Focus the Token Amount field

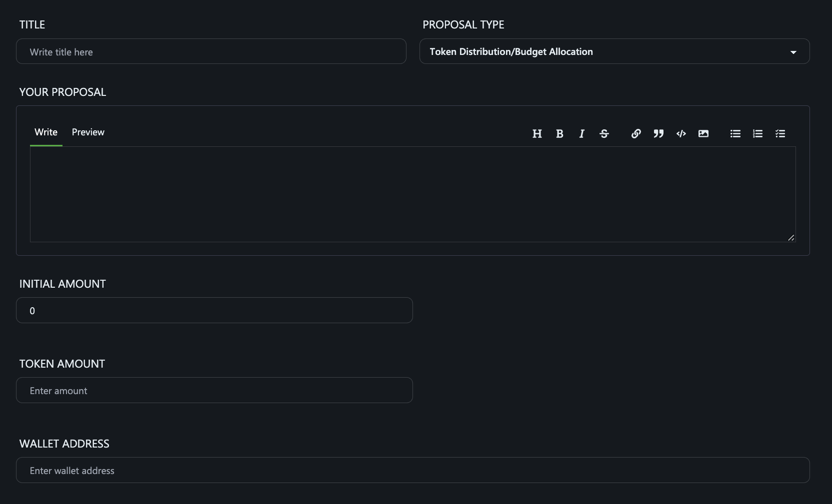click(214, 390)
